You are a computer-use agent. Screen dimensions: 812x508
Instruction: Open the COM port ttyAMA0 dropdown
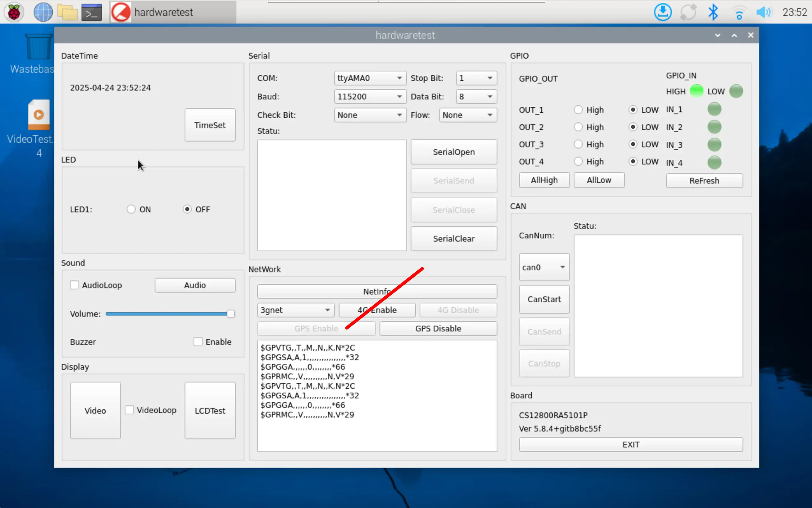tap(370, 78)
